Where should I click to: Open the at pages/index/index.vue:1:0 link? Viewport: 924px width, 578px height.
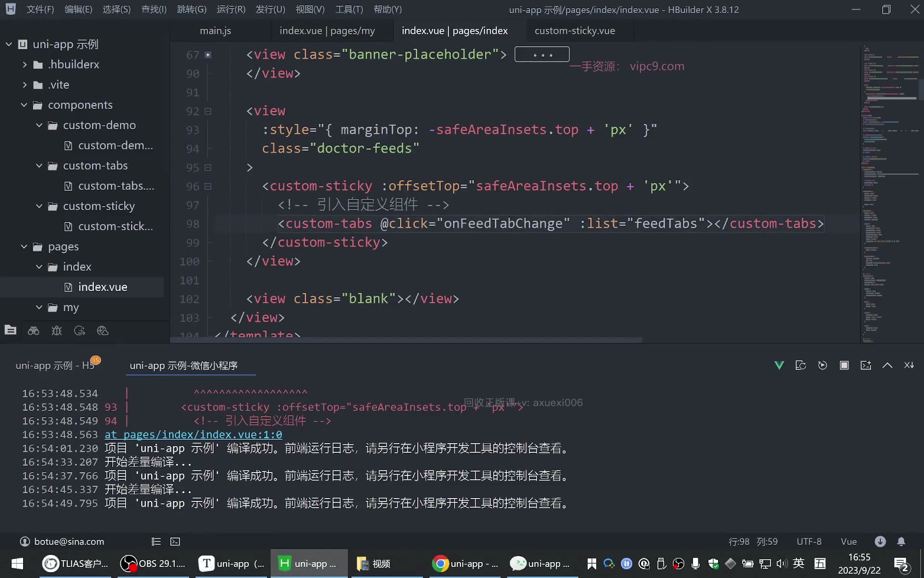[x=193, y=434]
